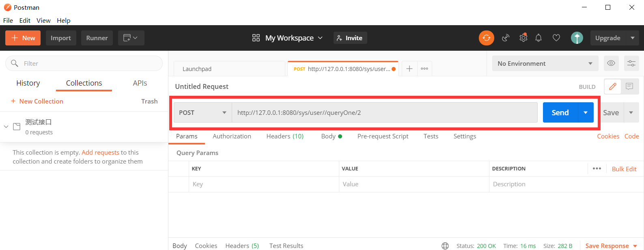Collapse the 测试接口 collection chevron
Image resolution: width=644 pixels, height=250 pixels.
pos(6,127)
